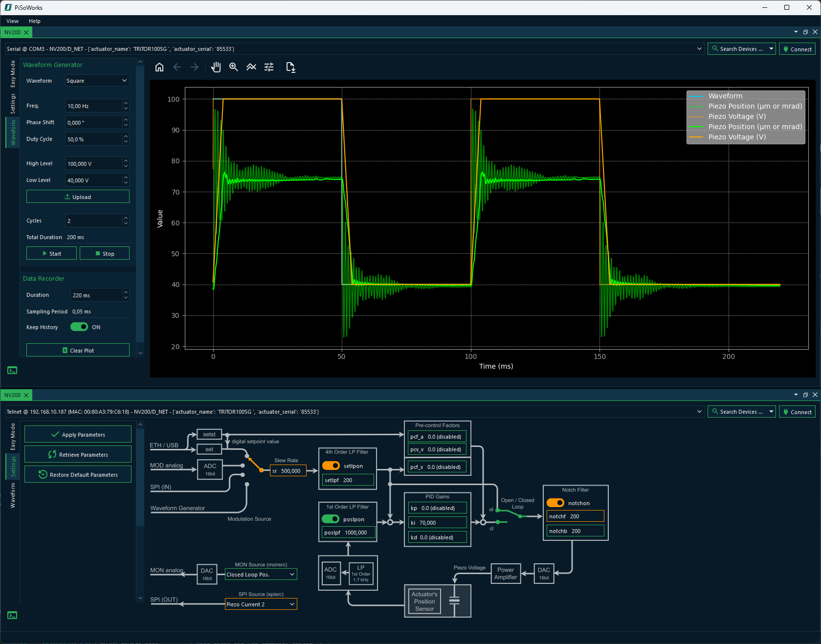Select the pan tool on the plot toolbar
The width and height of the screenshot is (821, 644).
point(216,67)
